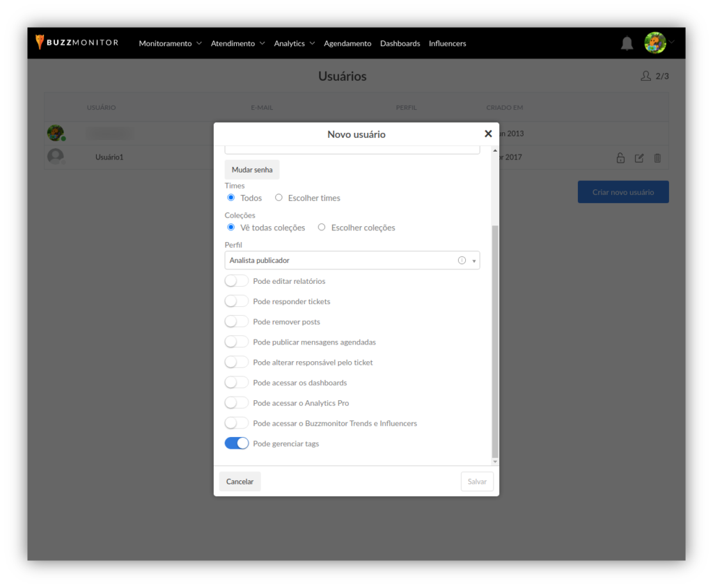713x588 pixels.
Task: Click Cancelar to dismiss the form
Action: (240, 482)
